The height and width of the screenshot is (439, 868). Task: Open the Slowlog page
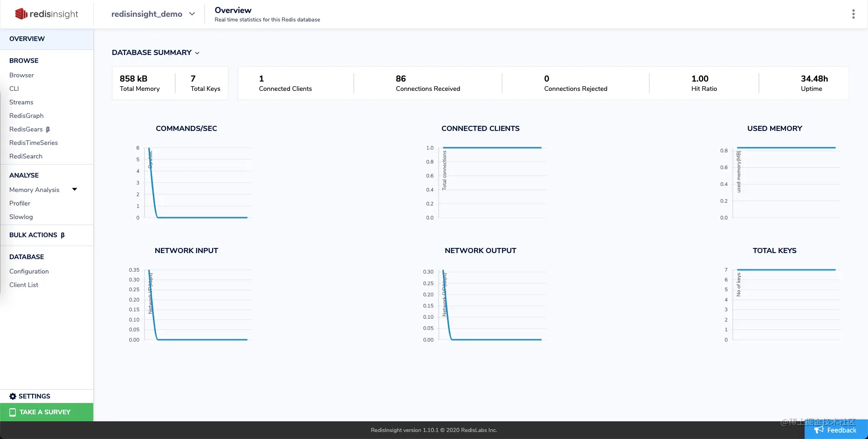21,217
